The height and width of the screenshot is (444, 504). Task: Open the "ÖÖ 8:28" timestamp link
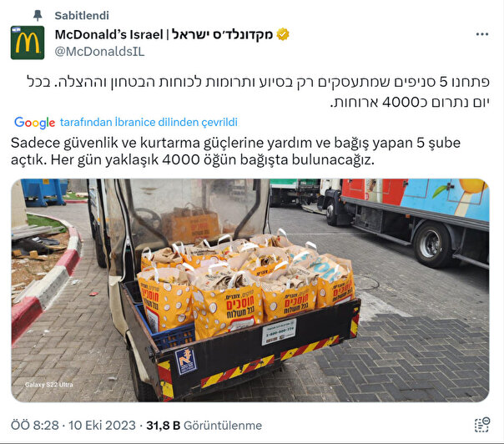[x=35, y=426]
